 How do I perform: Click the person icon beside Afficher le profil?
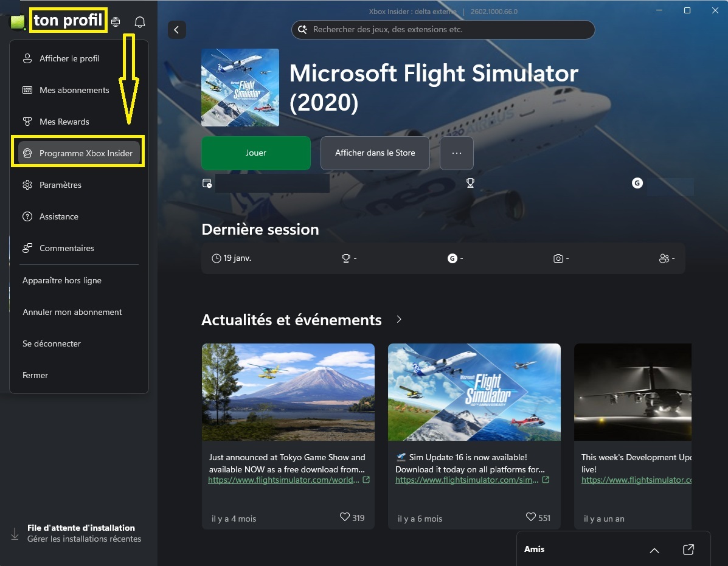(27, 58)
